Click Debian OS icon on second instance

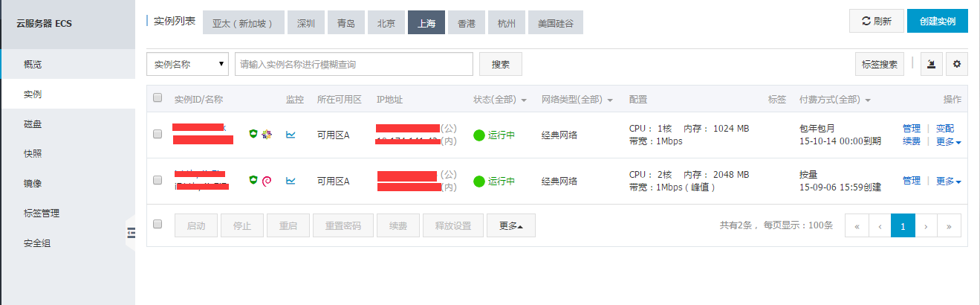[x=267, y=180]
